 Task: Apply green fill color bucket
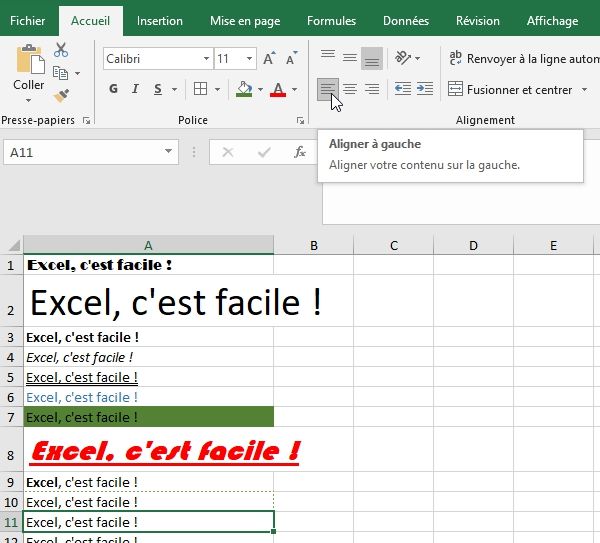pyautogui.click(x=244, y=89)
